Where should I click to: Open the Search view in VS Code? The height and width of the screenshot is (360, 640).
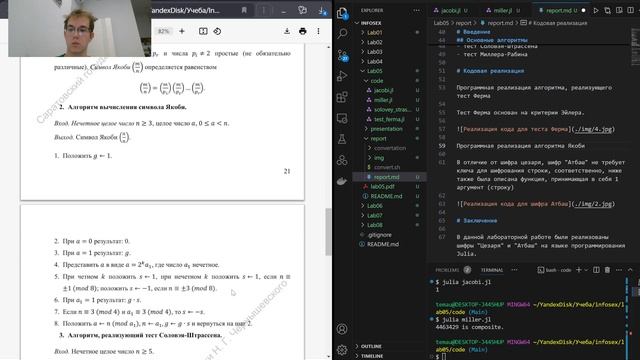pyautogui.click(x=342, y=33)
